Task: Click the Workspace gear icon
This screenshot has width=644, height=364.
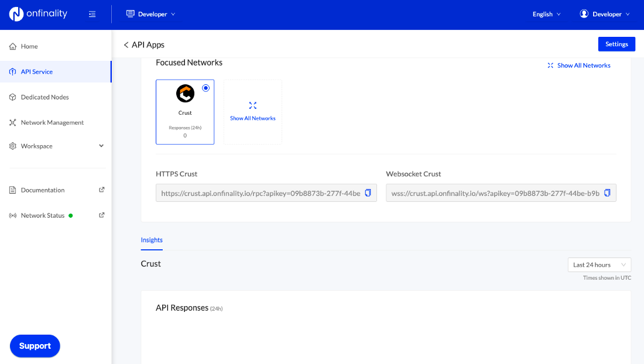Action: pyautogui.click(x=13, y=146)
